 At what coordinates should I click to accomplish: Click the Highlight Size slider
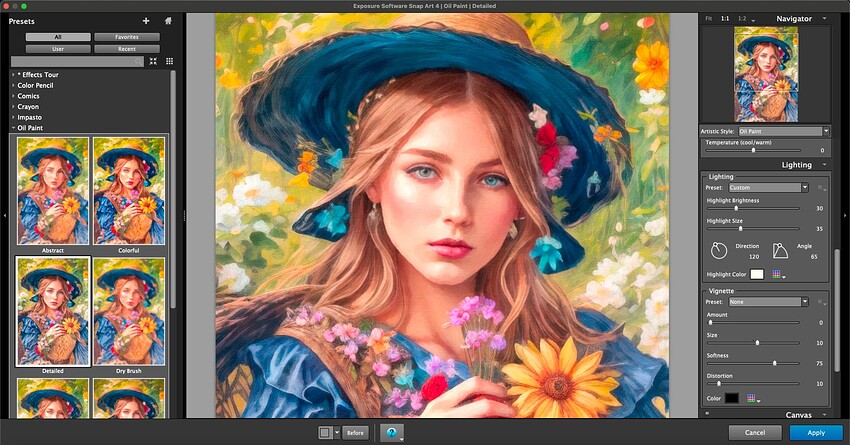coord(753,228)
